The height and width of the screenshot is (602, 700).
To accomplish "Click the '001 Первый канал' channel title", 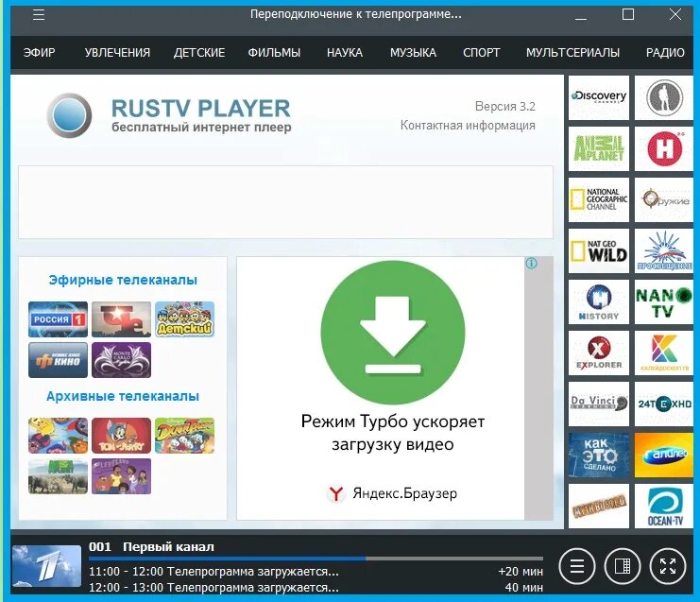I will (151, 546).
